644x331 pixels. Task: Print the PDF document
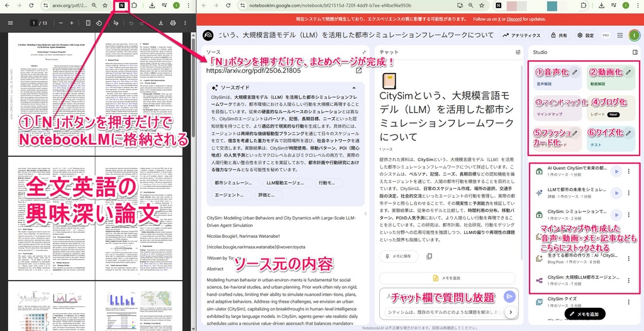click(173, 23)
